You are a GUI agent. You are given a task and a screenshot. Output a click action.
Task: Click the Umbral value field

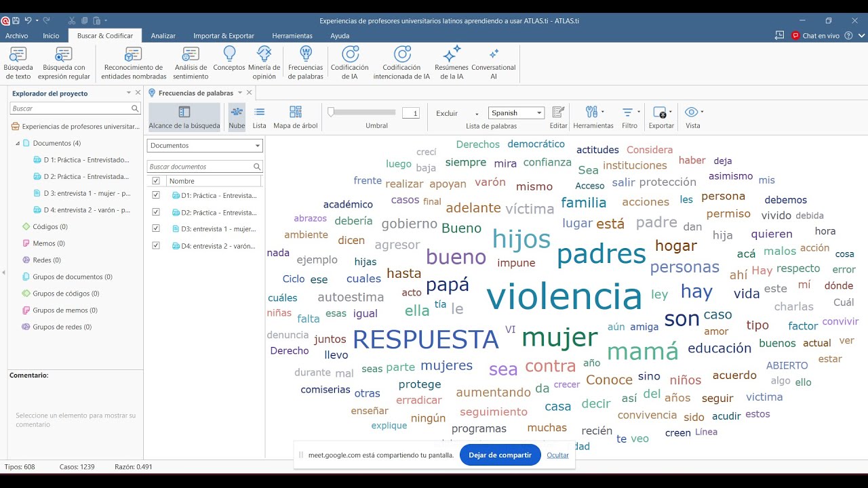(x=411, y=113)
